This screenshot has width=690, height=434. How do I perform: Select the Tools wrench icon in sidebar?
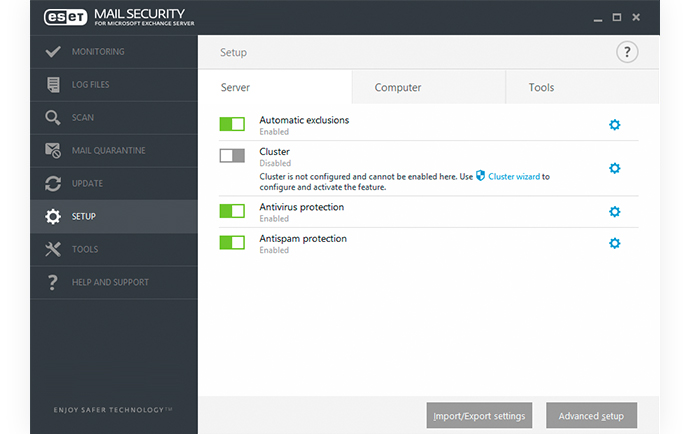53,249
